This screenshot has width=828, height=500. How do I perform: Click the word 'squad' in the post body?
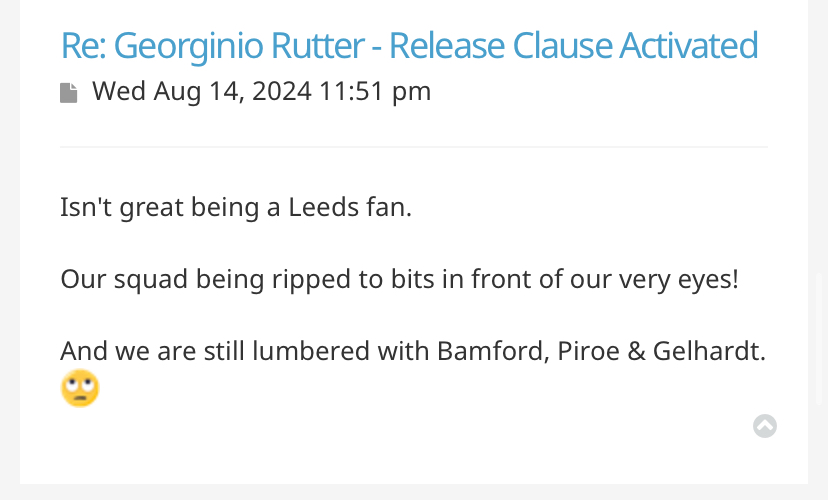[151, 280]
